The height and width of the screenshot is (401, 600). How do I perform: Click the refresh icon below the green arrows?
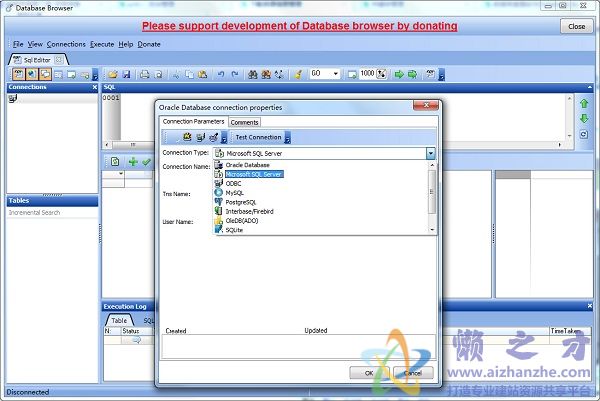tap(584, 135)
